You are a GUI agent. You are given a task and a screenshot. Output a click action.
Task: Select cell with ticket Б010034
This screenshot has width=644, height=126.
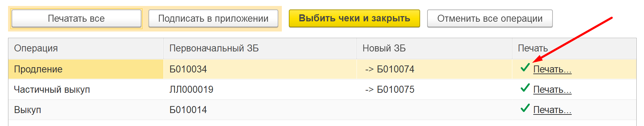tap(260, 69)
